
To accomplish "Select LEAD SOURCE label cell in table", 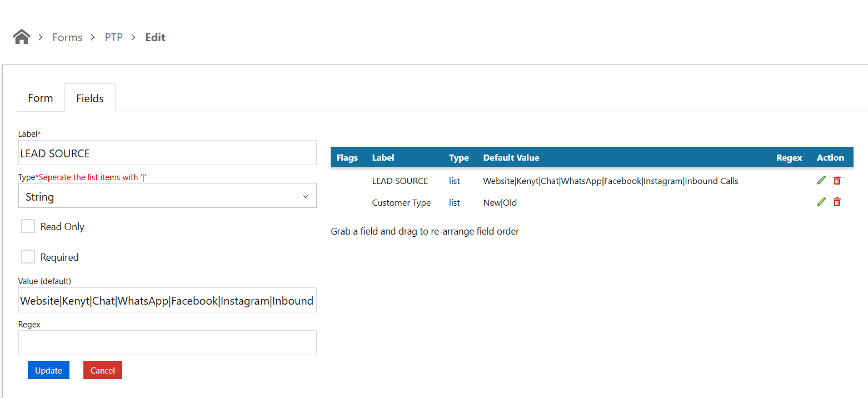I will [x=400, y=181].
